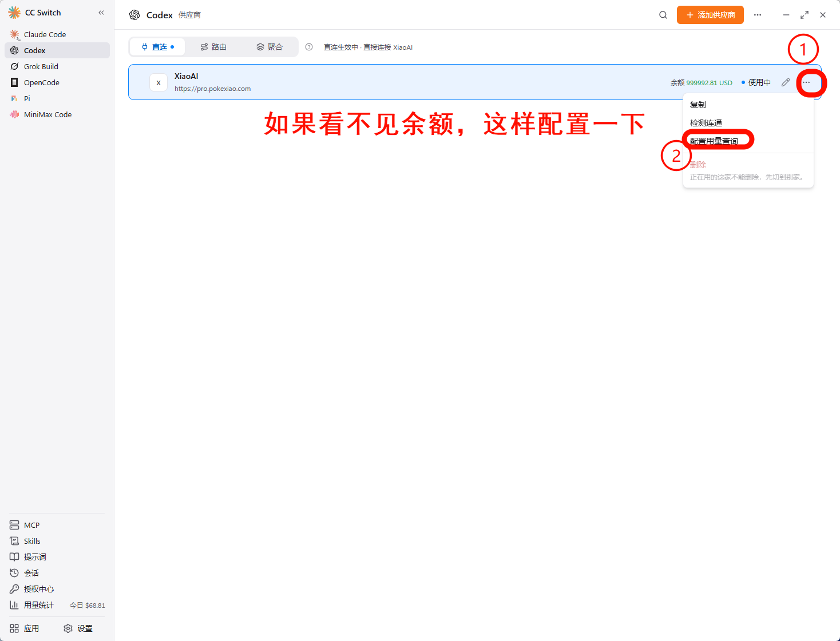Screen dimensions: 840x641
Task: Go to Skills page
Action: click(57, 541)
